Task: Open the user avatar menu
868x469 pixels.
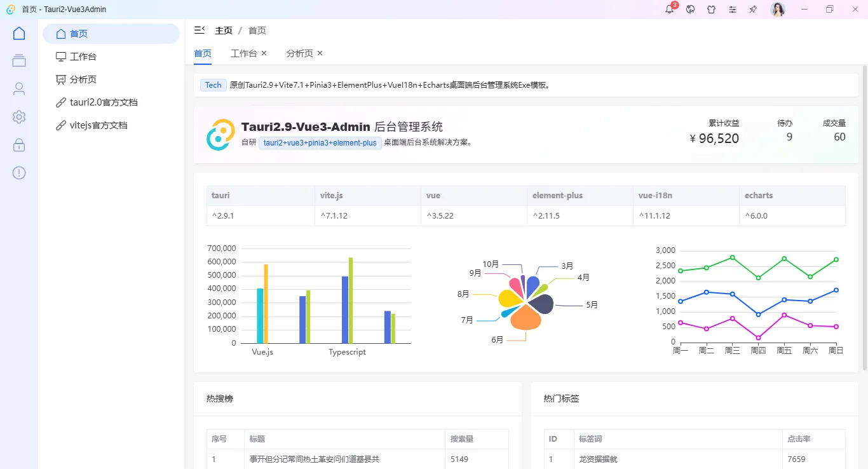Action: coord(777,10)
